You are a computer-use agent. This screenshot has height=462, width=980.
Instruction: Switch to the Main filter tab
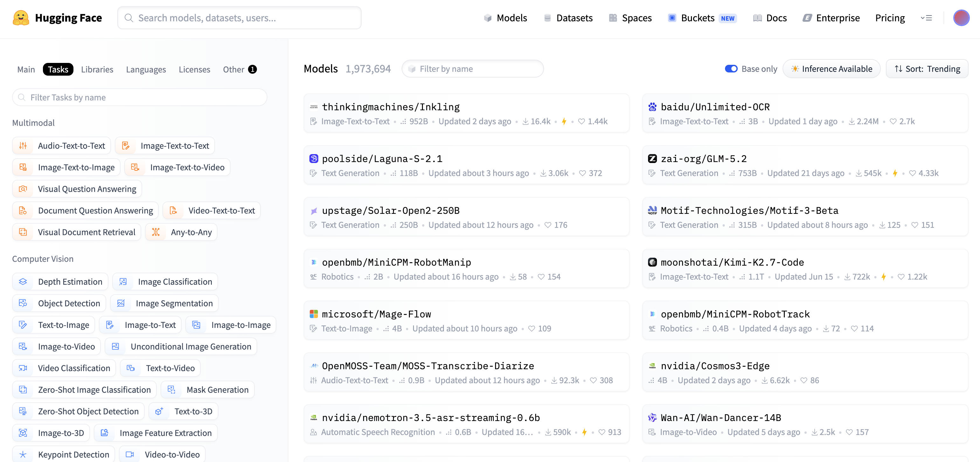tap(26, 70)
